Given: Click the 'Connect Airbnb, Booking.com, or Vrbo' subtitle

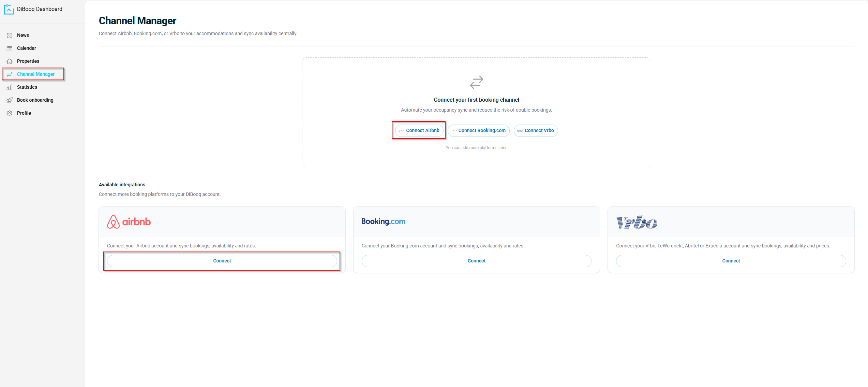Looking at the screenshot, I should point(198,34).
